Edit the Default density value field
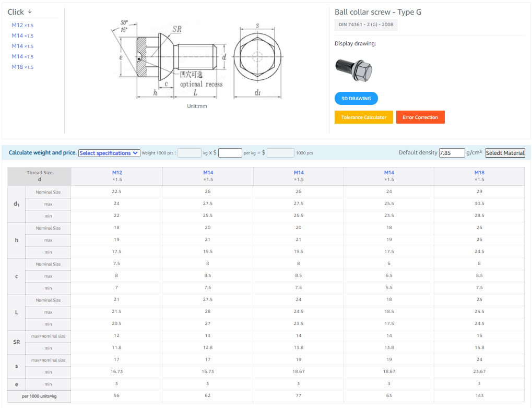Viewport: 532px width, 408px height. pyautogui.click(x=452, y=153)
